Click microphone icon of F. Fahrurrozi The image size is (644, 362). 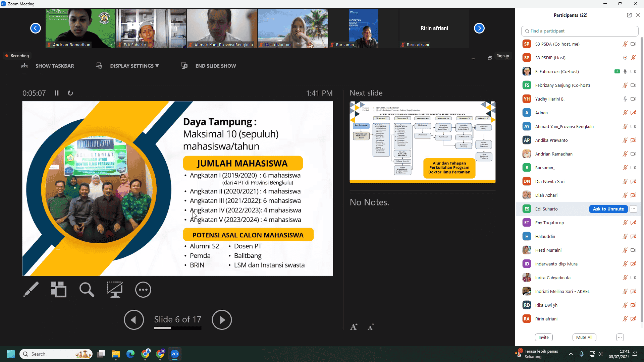pos(625,71)
